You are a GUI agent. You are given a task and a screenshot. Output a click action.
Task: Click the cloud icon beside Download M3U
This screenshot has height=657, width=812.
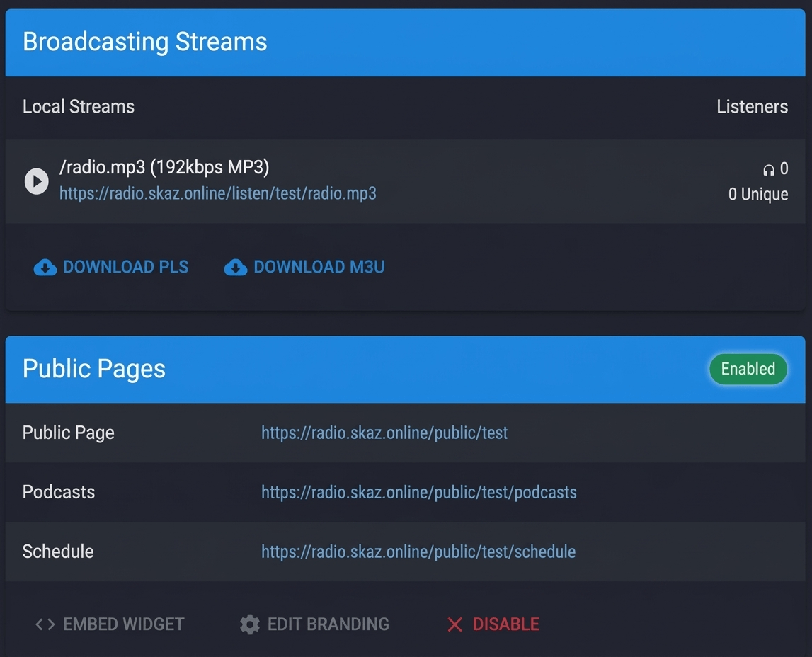tap(236, 268)
